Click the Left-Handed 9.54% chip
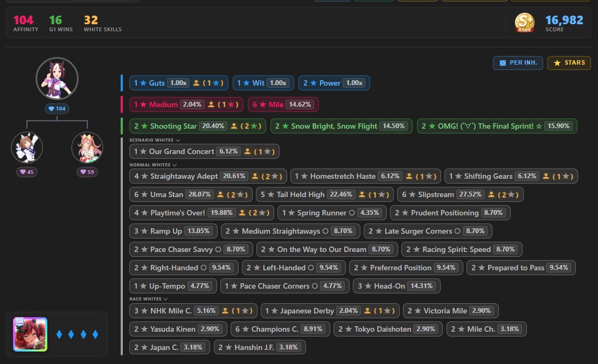This screenshot has height=364, width=598. (294, 268)
